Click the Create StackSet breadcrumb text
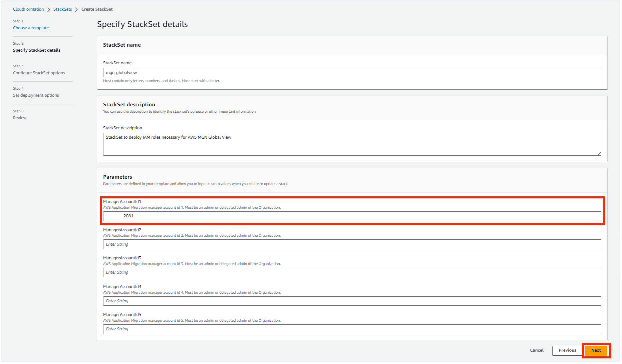The image size is (622, 364). [x=97, y=9]
